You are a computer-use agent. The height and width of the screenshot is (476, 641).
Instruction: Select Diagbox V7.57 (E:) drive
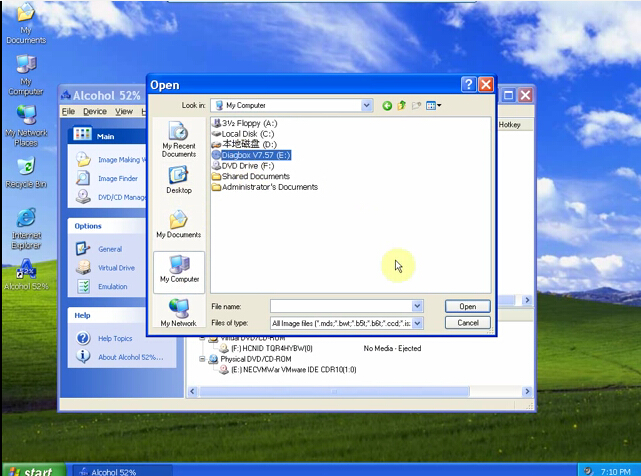pyautogui.click(x=251, y=155)
